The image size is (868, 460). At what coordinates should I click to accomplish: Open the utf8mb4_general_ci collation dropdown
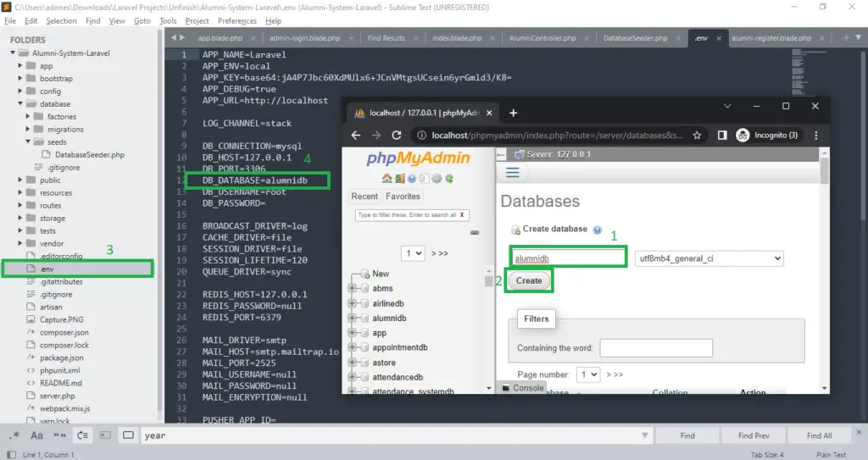tap(709, 258)
